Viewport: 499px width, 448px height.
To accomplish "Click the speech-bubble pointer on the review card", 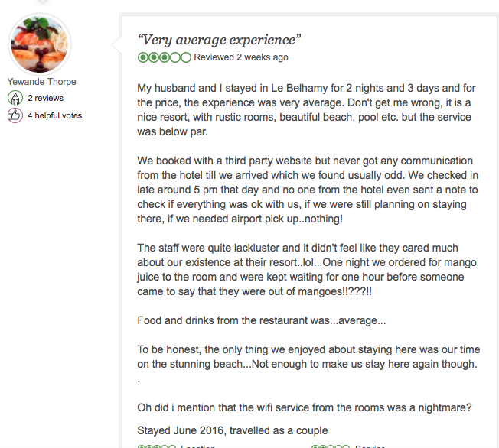I will (x=118, y=47).
